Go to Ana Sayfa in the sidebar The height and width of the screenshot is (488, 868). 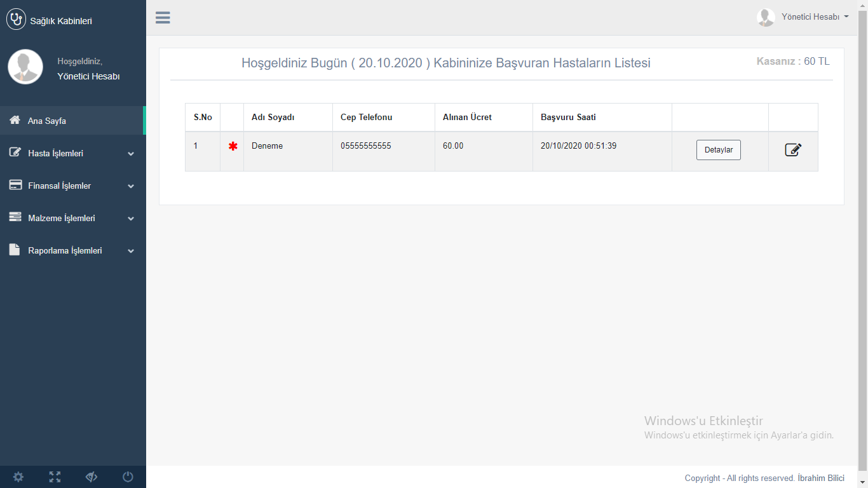[47, 121]
